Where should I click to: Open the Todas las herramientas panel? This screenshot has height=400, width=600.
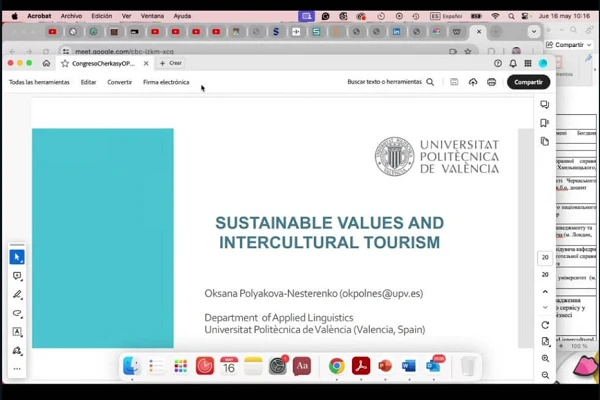39,82
